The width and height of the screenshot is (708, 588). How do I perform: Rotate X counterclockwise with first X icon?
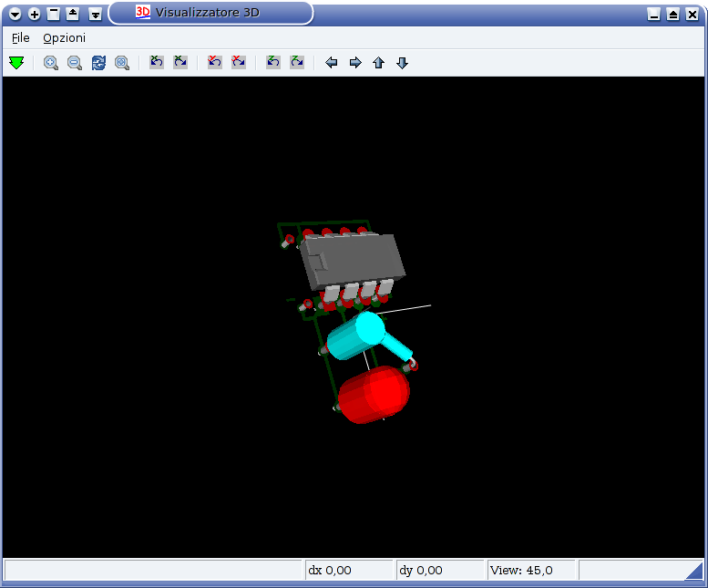pyautogui.click(x=157, y=61)
